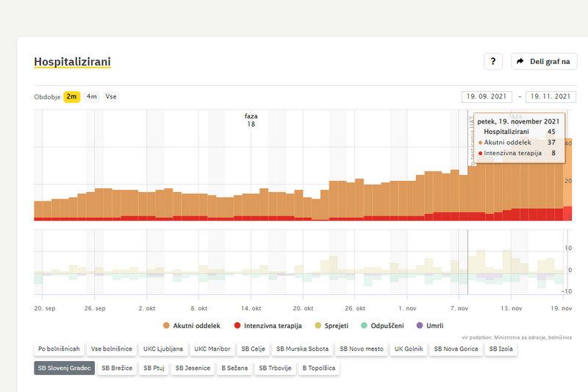The width and height of the screenshot is (588, 392).
Task: Toggle Akutni oddelek legend series
Action: coord(194,325)
